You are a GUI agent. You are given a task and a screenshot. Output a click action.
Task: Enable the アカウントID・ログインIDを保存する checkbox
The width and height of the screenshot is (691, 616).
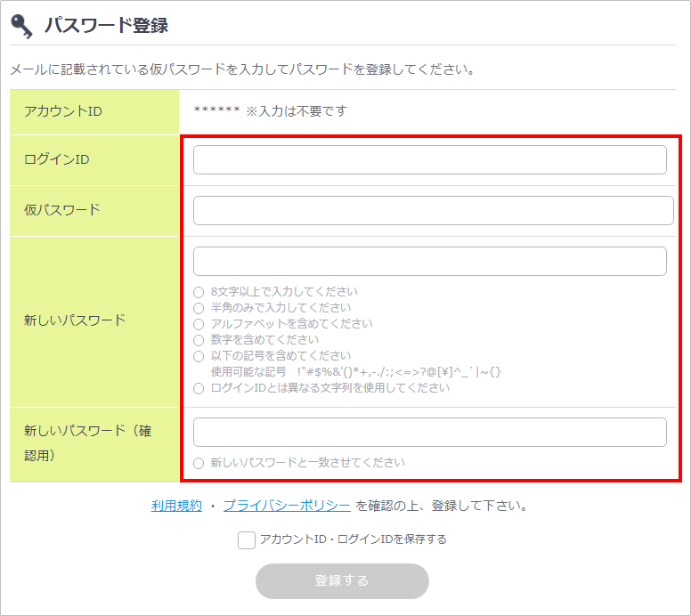(x=247, y=539)
